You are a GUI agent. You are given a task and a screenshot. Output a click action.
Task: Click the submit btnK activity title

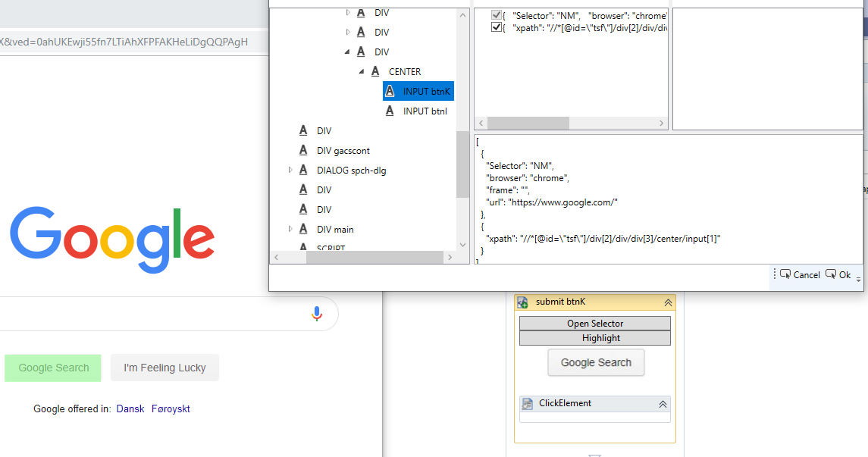[x=560, y=302]
